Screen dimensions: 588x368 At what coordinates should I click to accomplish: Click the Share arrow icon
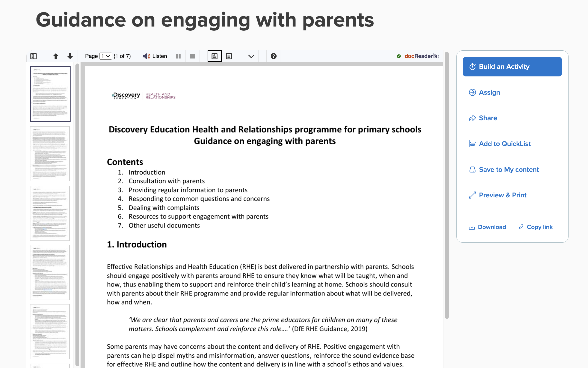tap(472, 118)
